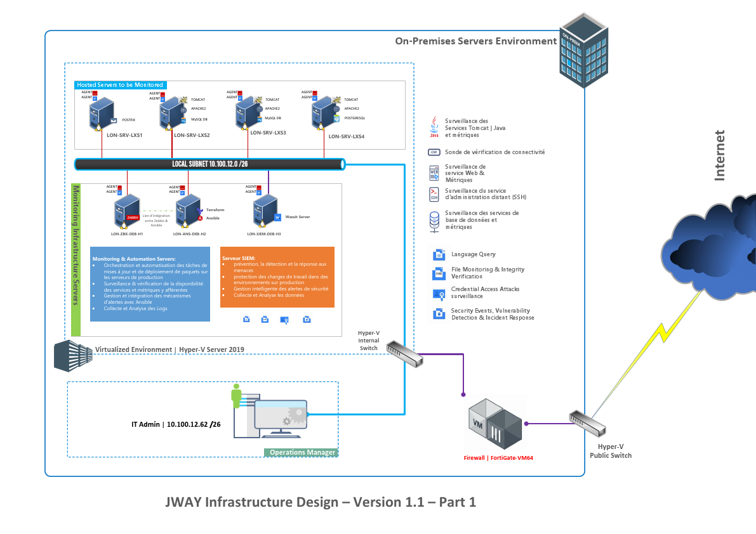Click the Ansible icon below Terraform
756x534 pixels.
[x=199, y=218]
